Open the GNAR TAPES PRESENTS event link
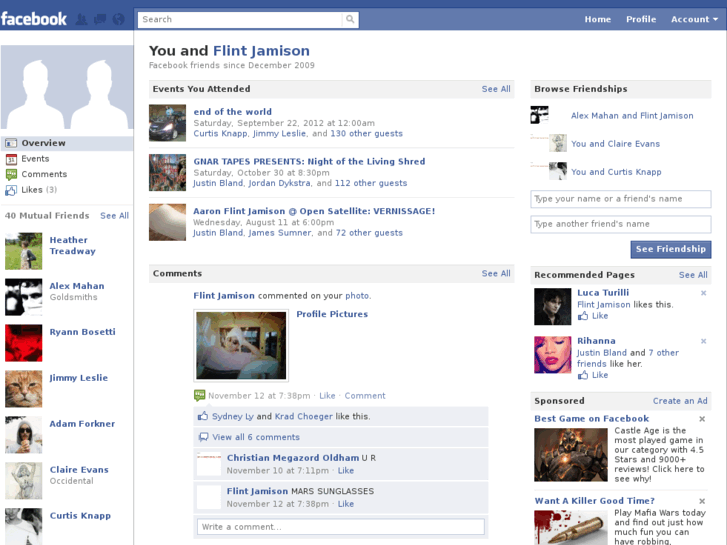Screen dimensions: 727x545 (309, 161)
